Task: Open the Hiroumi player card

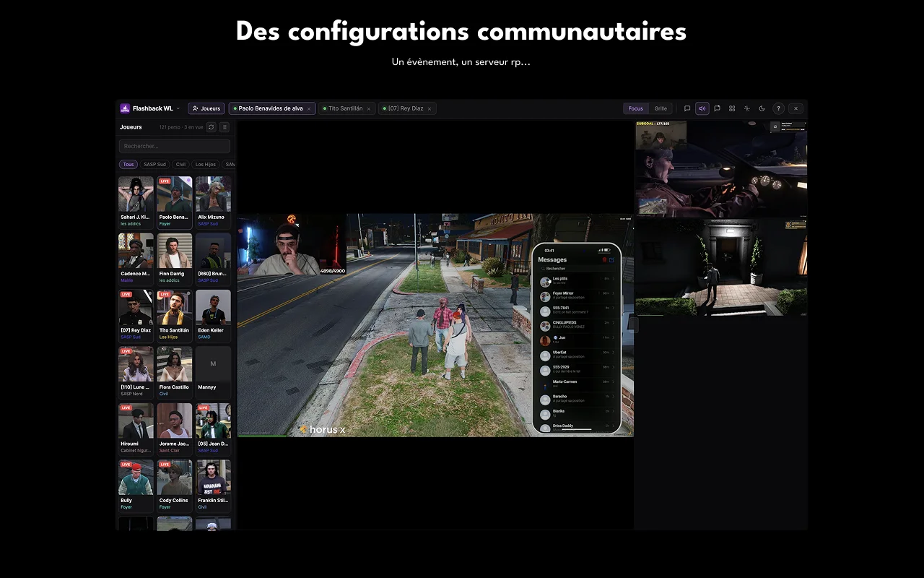Action: (x=136, y=429)
